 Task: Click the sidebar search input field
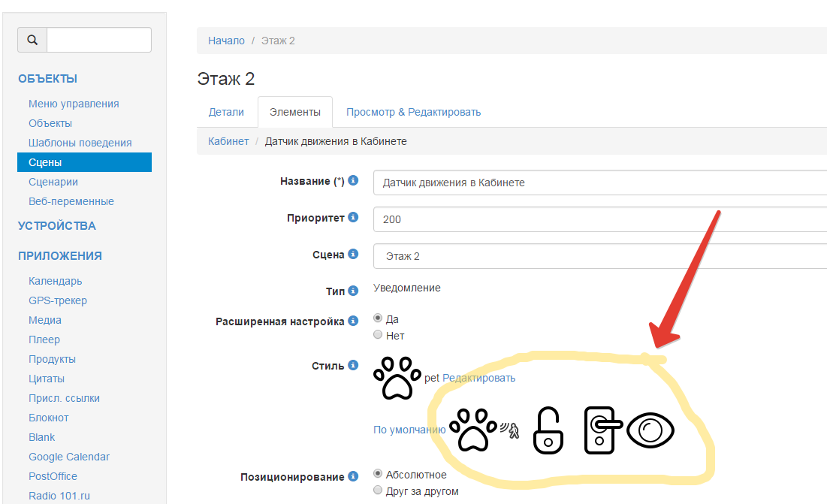point(99,40)
